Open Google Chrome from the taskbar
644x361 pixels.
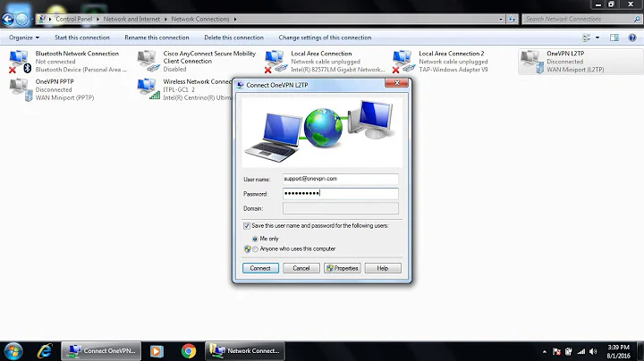click(189, 351)
